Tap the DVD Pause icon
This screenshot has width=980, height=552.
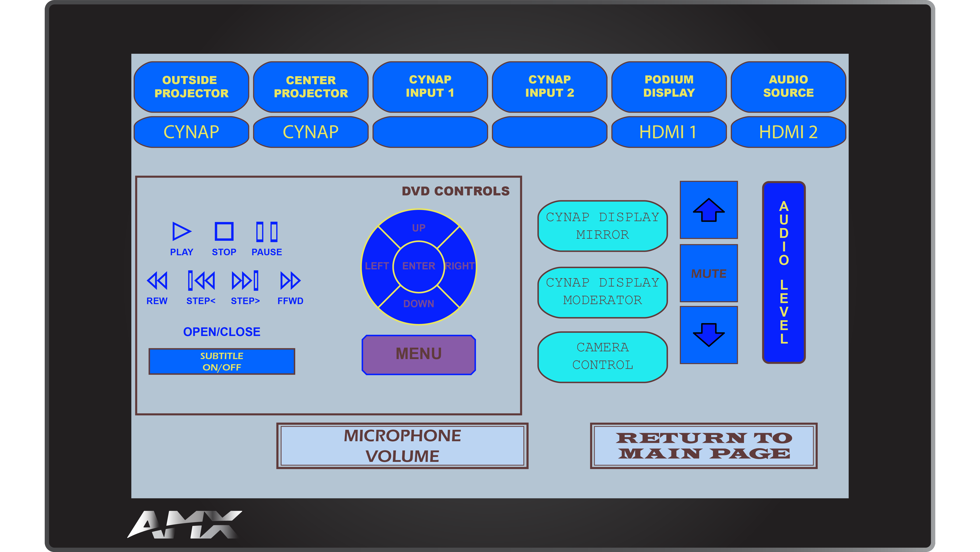(267, 232)
